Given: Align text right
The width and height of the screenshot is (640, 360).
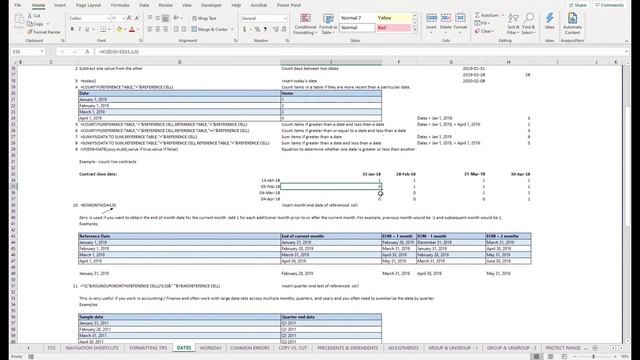Looking at the screenshot, I should (x=165, y=29).
